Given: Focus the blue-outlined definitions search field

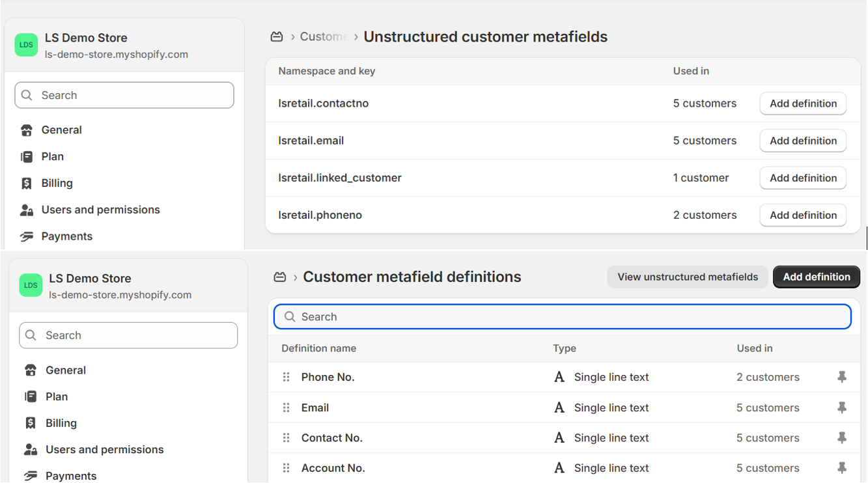Looking at the screenshot, I should click(567, 317).
